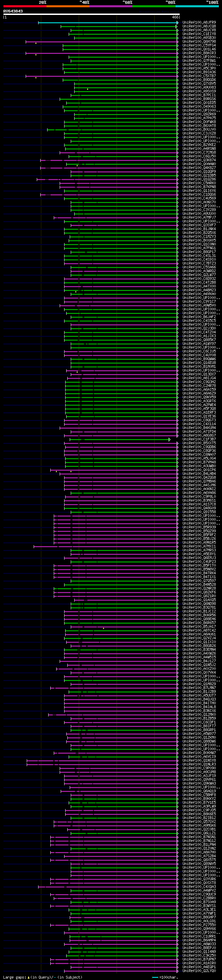
Task: Select label UniRef100_C5XTB7
Action: (x=199, y=76)
